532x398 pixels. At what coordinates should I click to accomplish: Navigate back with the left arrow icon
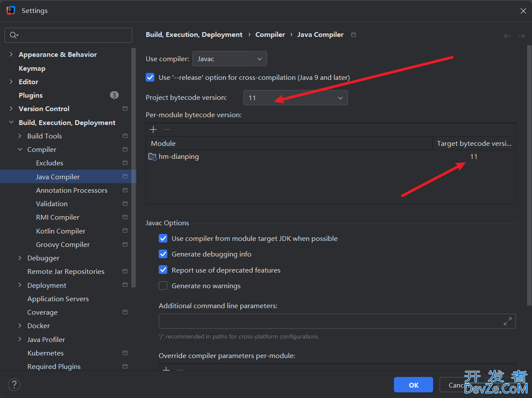(x=507, y=36)
